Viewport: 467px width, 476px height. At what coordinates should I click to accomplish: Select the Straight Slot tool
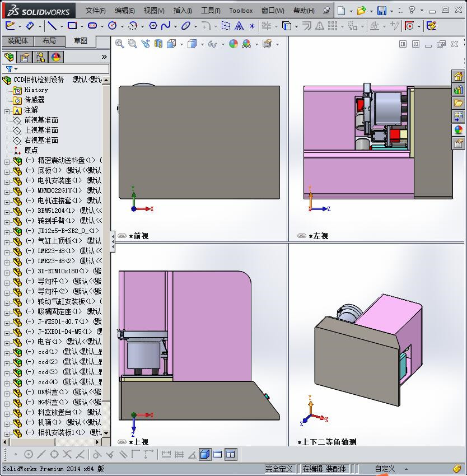coord(92,26)
